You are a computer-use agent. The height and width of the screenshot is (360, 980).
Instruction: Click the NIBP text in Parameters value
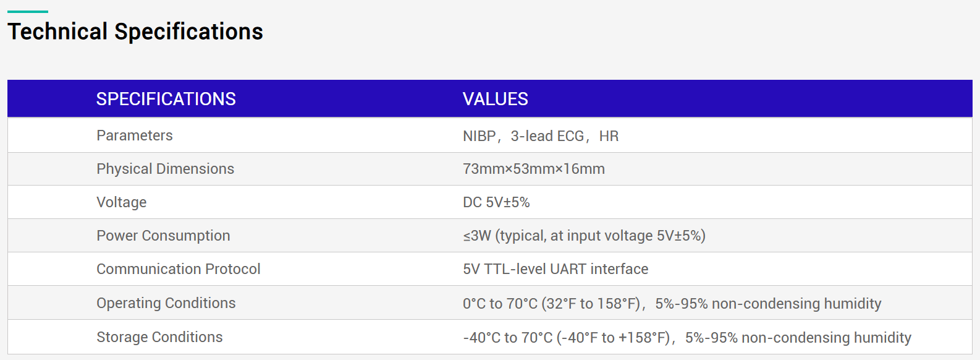pos(479,136)
